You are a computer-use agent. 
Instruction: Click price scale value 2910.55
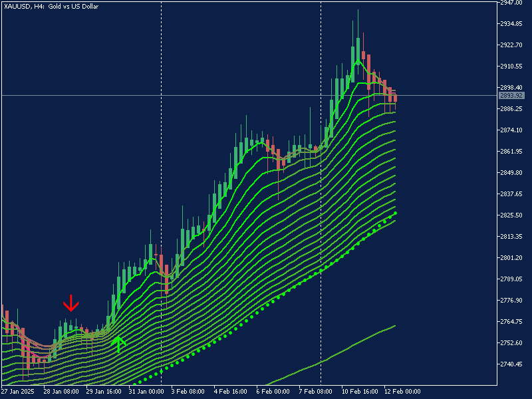pos(511,66)
